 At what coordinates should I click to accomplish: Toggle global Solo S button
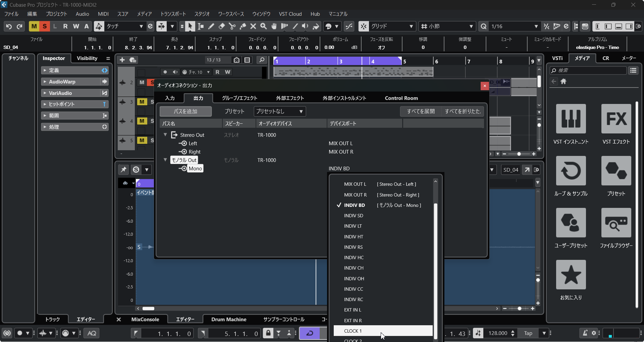(44, 26)
